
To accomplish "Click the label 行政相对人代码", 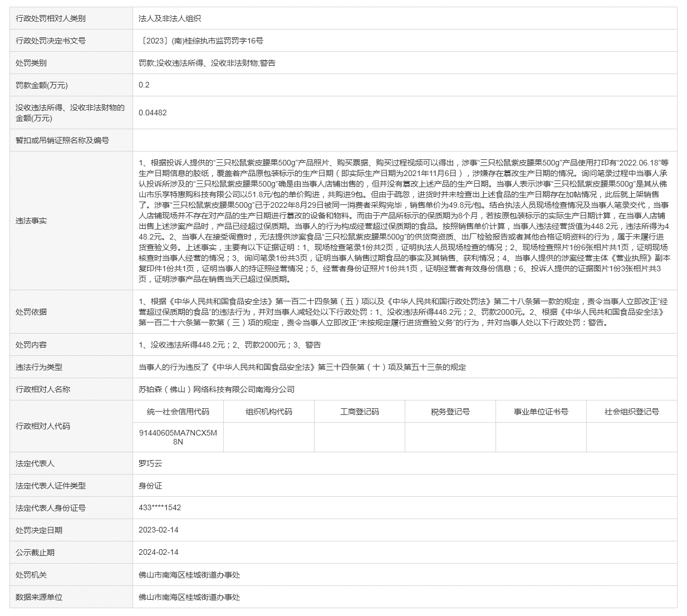I will click(x=43, y=426).
